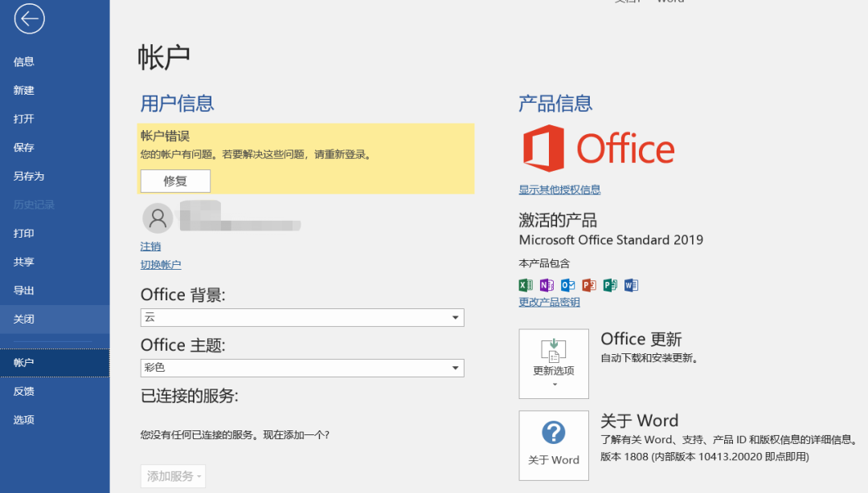Click the 您没有任何已连接的服务 message
Image resolution: width=868 pixels, height=493 pixels.
[235, 435]
